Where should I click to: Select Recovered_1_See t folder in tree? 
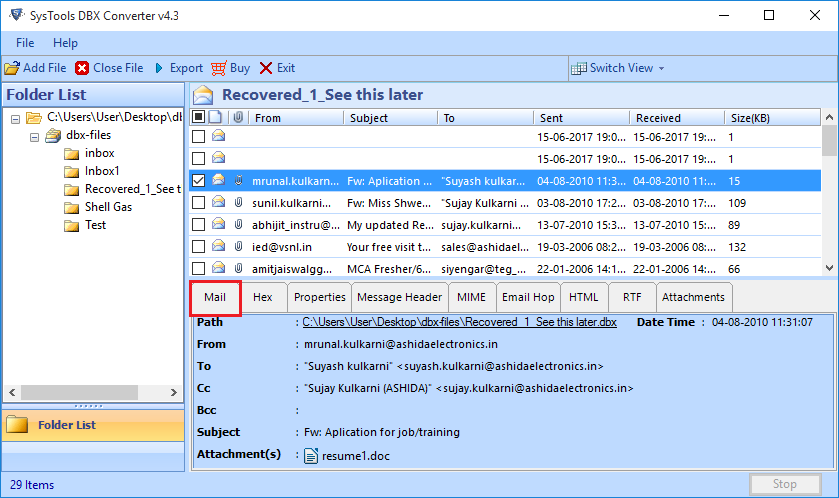click(x=133, y=189)
